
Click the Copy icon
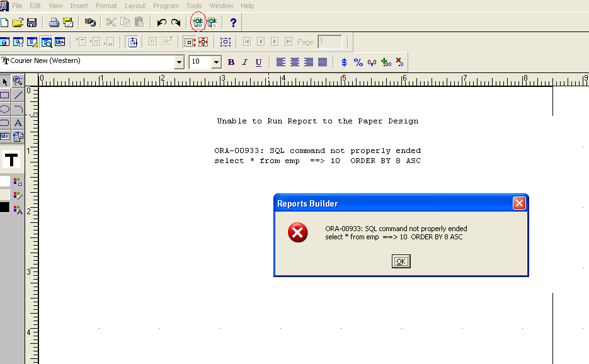125,23
